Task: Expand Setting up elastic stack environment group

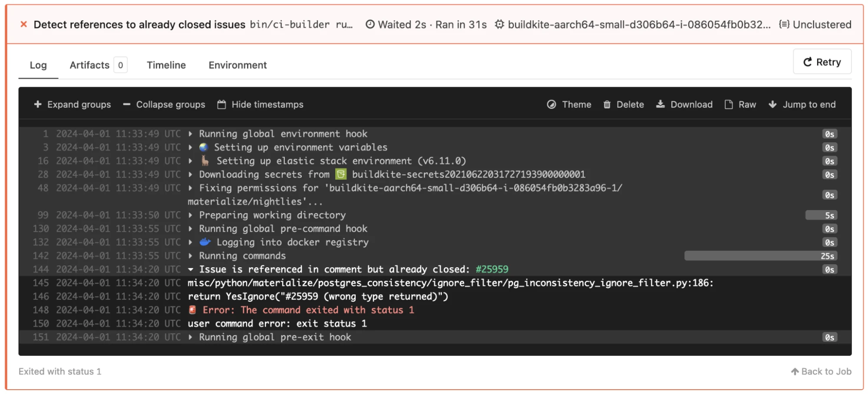Action: pyautogui.click(x=190, y=161)
